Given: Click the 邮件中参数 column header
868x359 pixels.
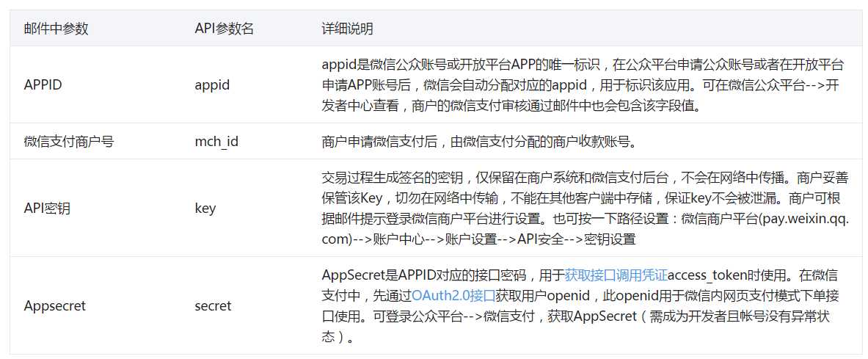Looking at the screenshot, I should (56, 29).
